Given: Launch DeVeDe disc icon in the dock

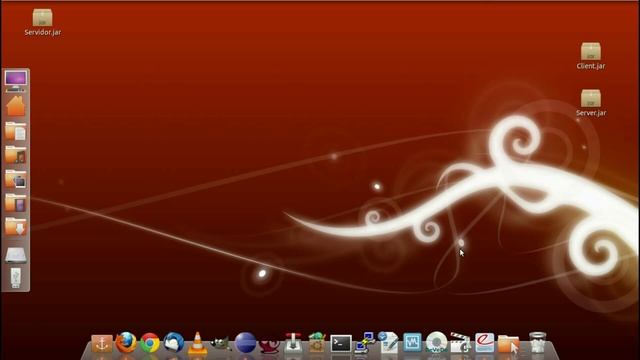Looking at the screenshot, I should (436, 342).
